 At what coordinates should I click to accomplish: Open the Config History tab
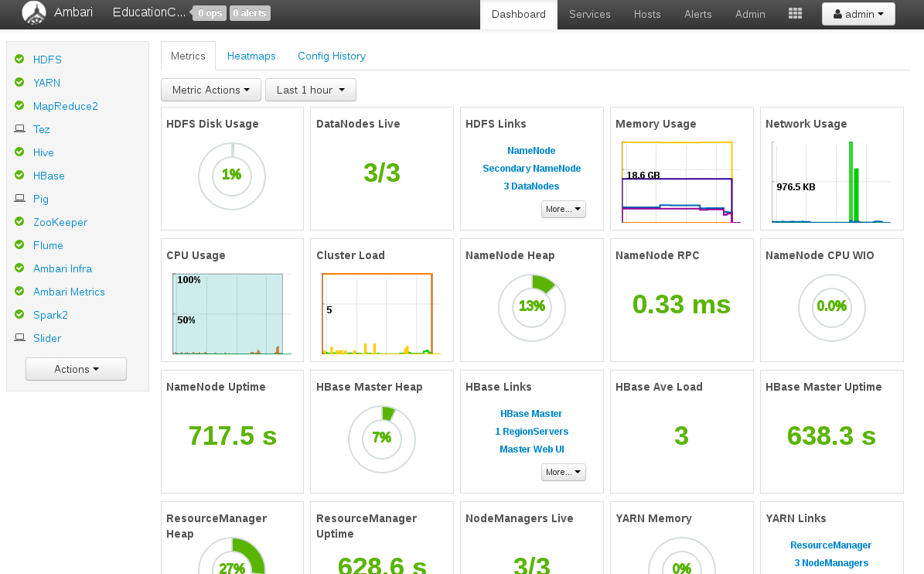pos(332,56)
